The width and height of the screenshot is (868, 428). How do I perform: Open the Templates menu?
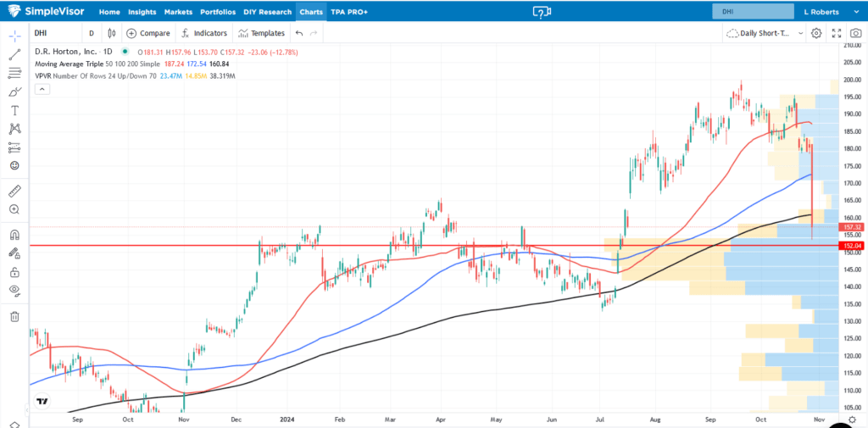coord(261,33)
